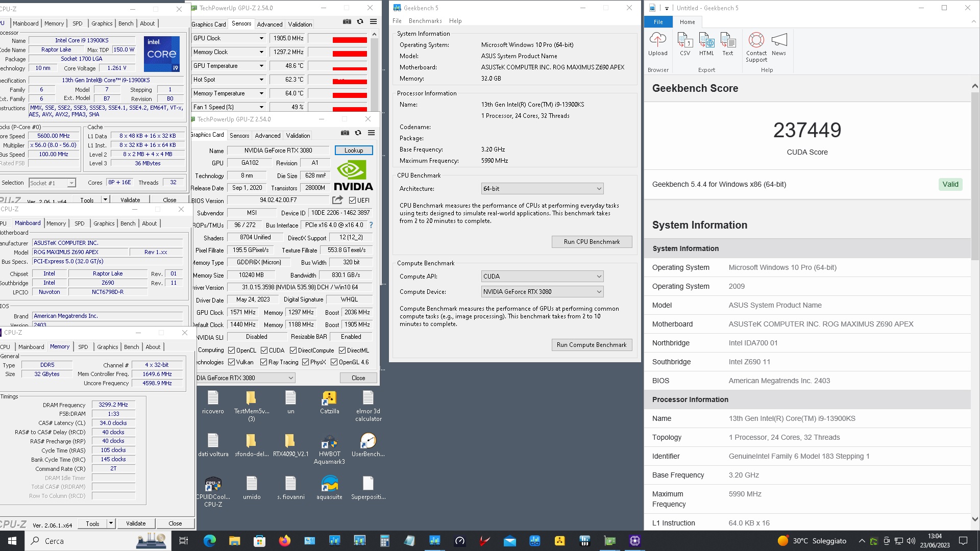Viewport: 980px width, 551px height.
Task: Click Close button in GPU-Z Graphics Card window
Action: (358, 378)
